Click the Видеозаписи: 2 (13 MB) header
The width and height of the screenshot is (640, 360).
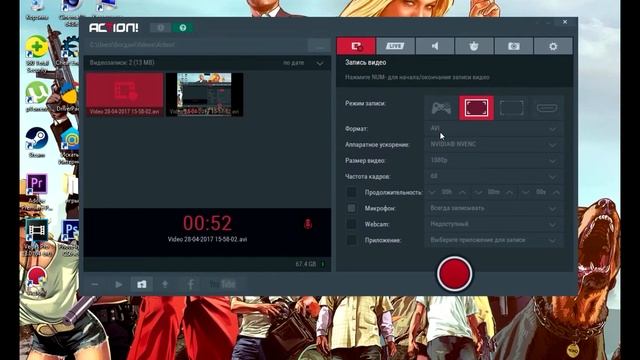coord(122,63)
